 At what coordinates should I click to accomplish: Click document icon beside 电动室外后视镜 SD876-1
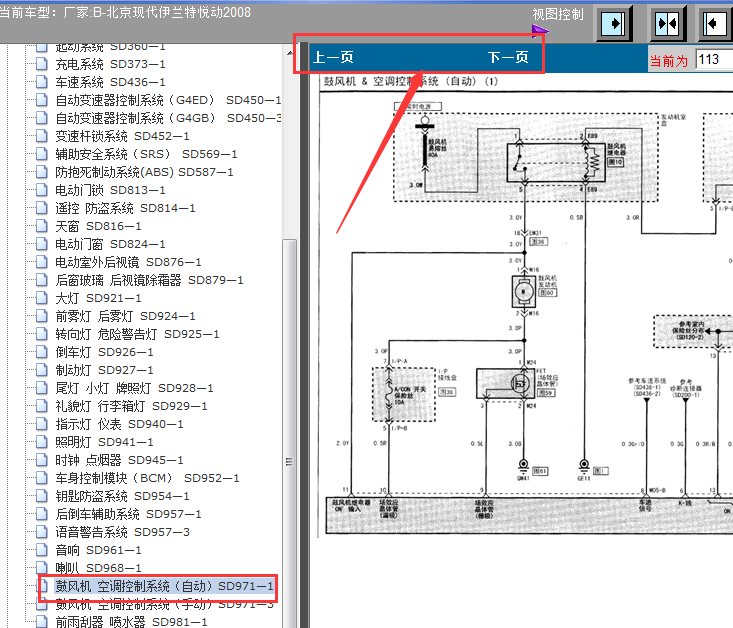point(42,262)
